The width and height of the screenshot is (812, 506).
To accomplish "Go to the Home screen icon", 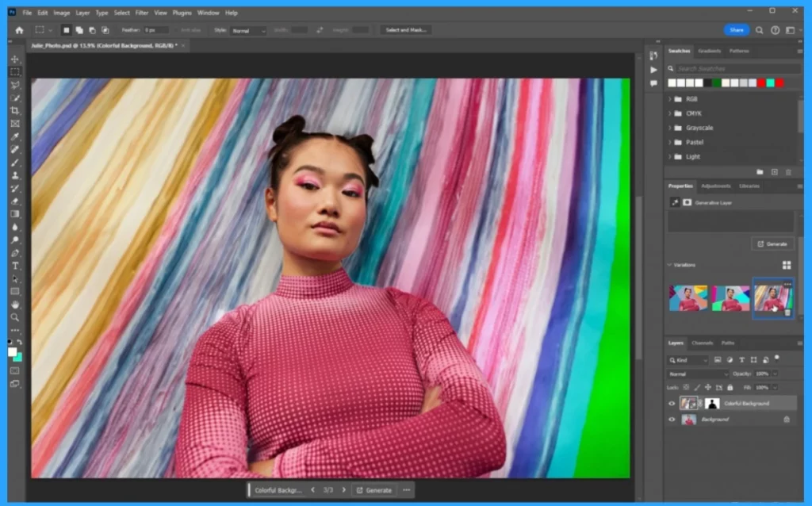I will 19,30.
